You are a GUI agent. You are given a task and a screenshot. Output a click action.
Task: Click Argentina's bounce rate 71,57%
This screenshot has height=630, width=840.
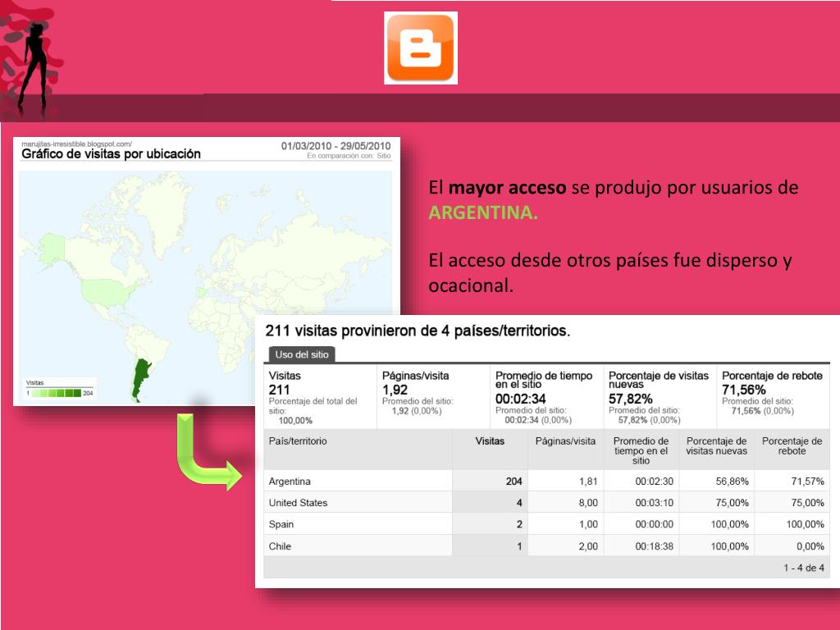click(807, 481)
